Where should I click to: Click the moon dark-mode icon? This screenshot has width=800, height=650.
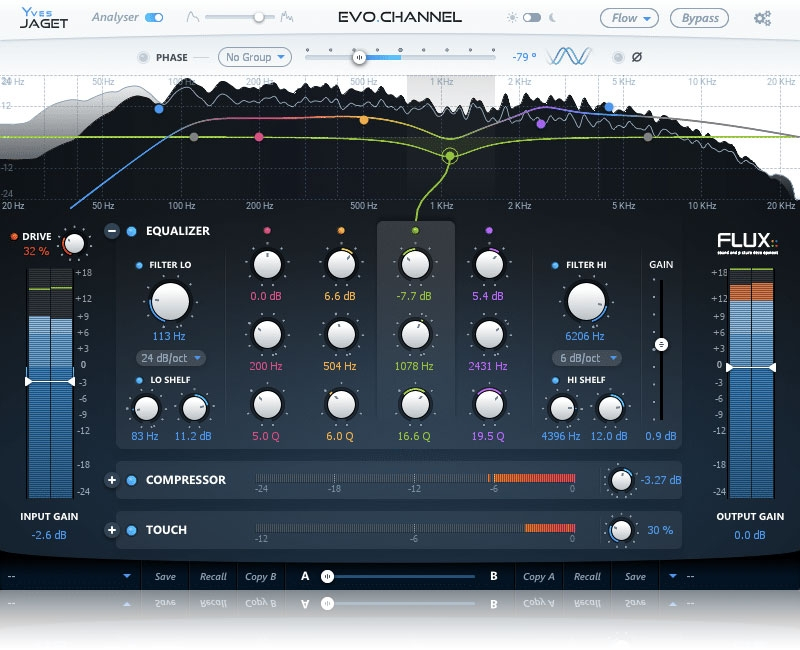(552, 18)
